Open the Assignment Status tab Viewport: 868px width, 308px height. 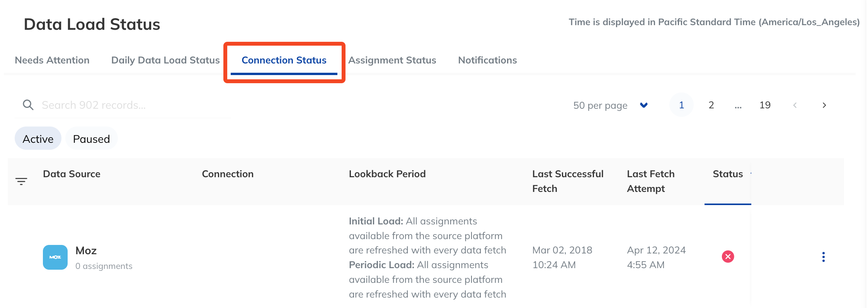(392, 60)
